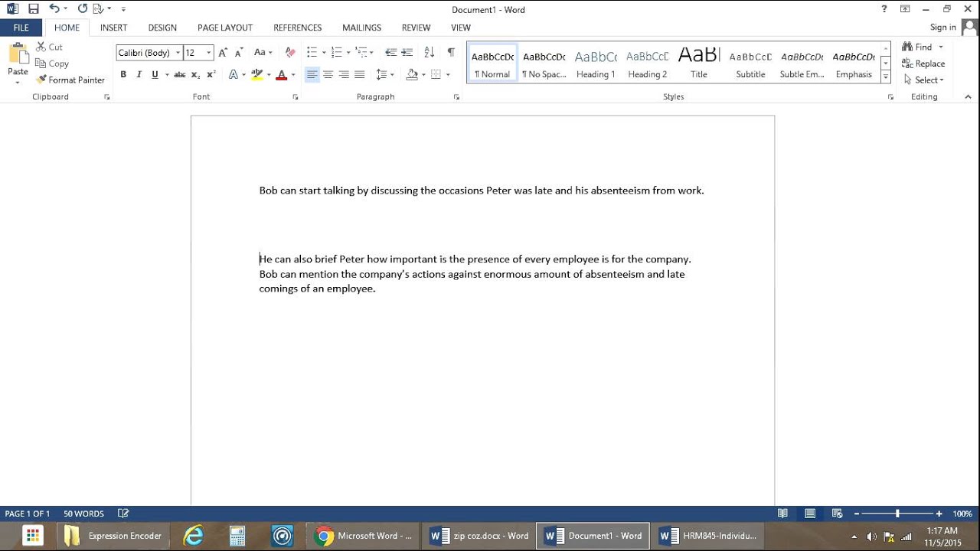Open Change Case dropdown
The width and height of the screenshot is (980, 551).
(263, 53)
